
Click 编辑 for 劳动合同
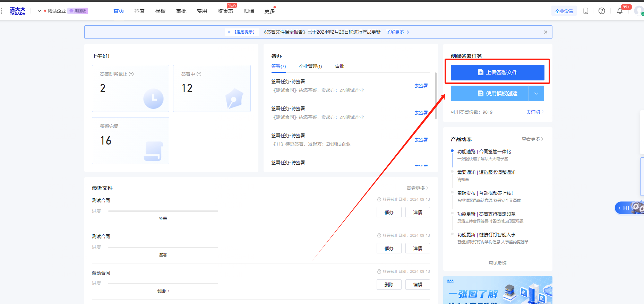click(418, 285)
